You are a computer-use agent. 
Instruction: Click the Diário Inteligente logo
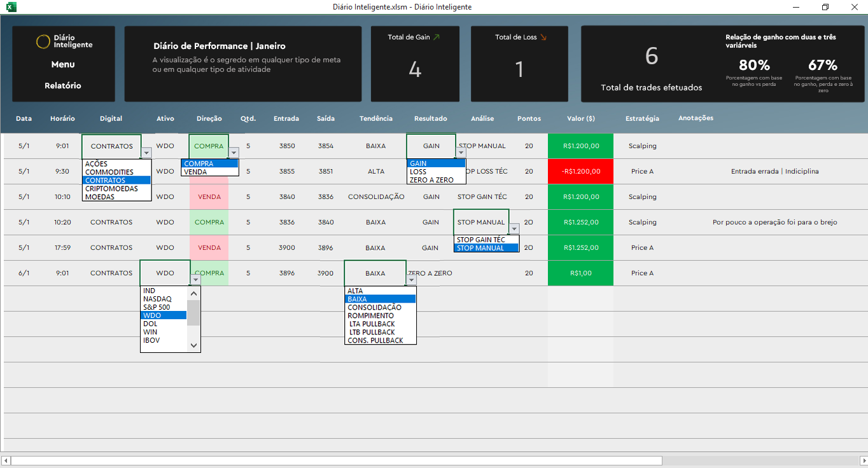coord(64,41)
